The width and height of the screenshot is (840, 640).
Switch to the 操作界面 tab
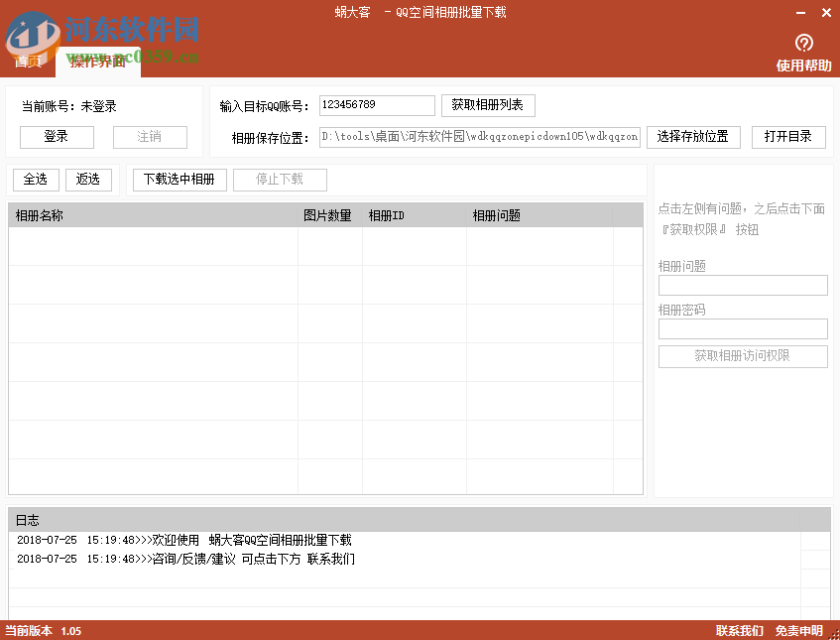[x=94, y=62]
